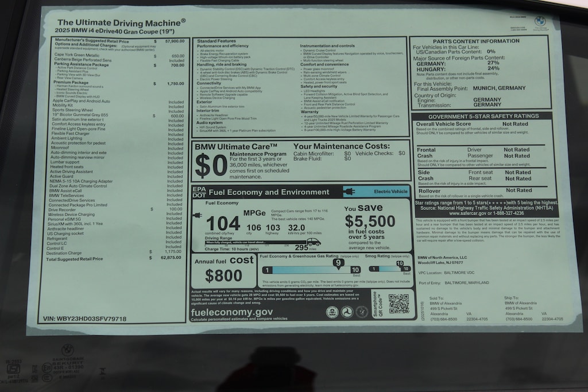Click the plug icon beside 104 MPGe
The image size is (588, 392).
[x=197, y=215]
